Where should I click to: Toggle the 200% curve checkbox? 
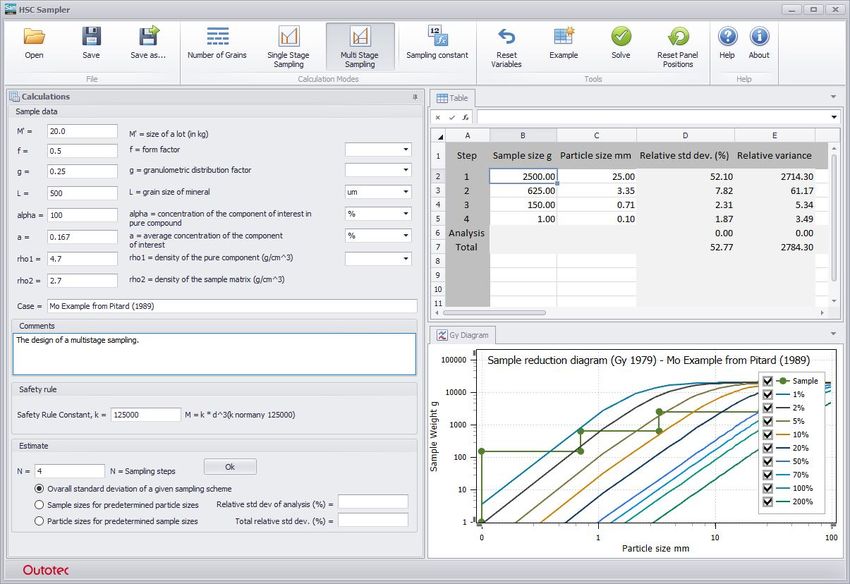768,502
